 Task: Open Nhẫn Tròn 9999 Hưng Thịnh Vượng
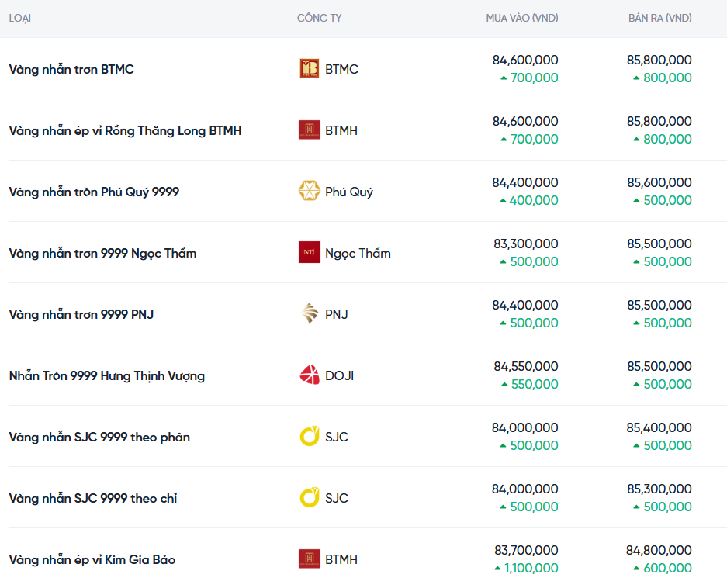(107, 375)
